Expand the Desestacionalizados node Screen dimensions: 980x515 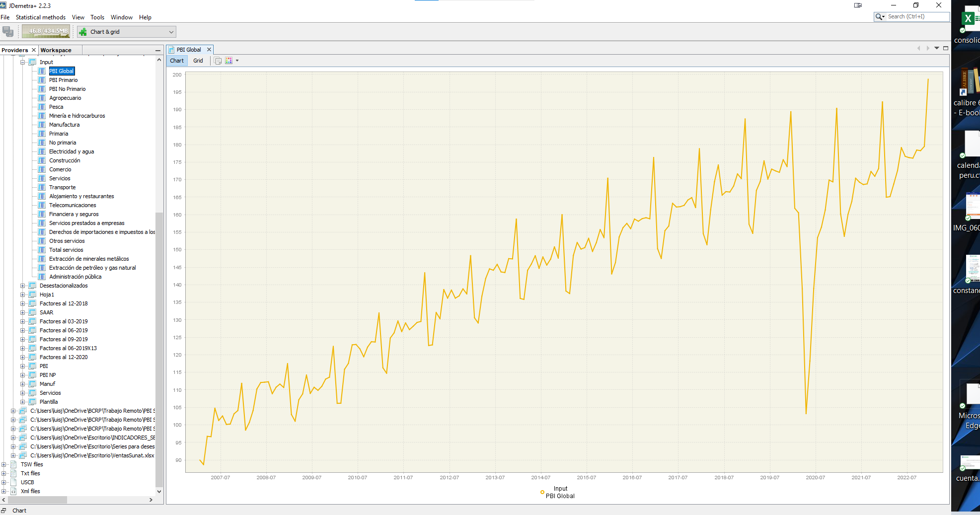pyautogui.click(x=22, y=286)
